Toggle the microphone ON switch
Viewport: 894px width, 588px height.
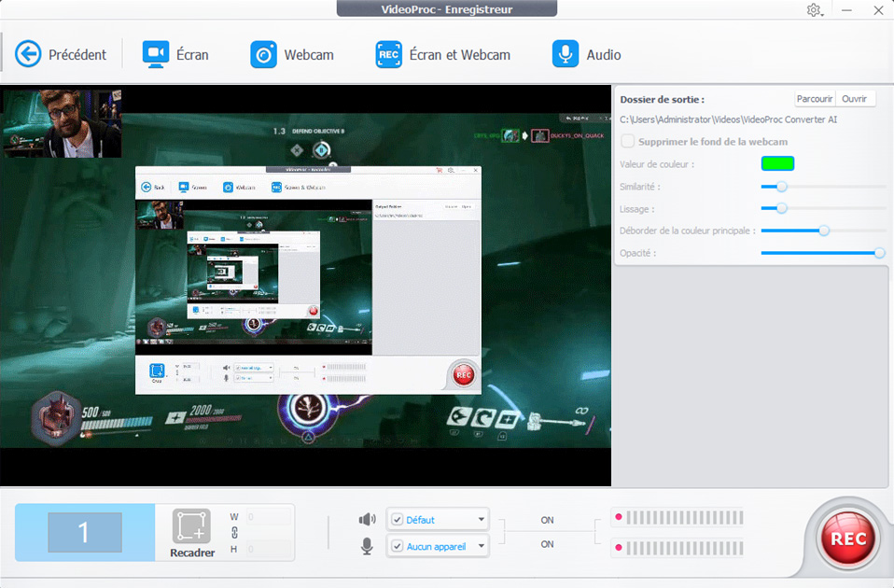(547, 544)
